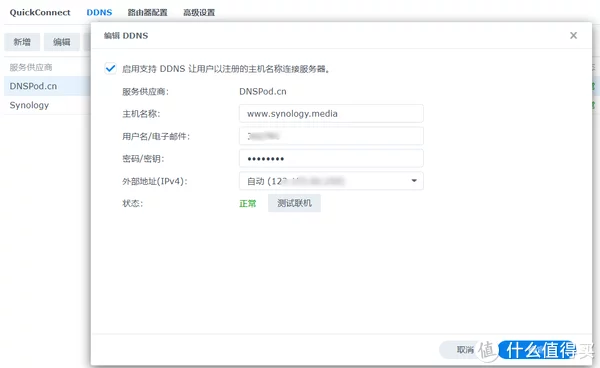Click the green 正常 status text

tap(248, 204)
